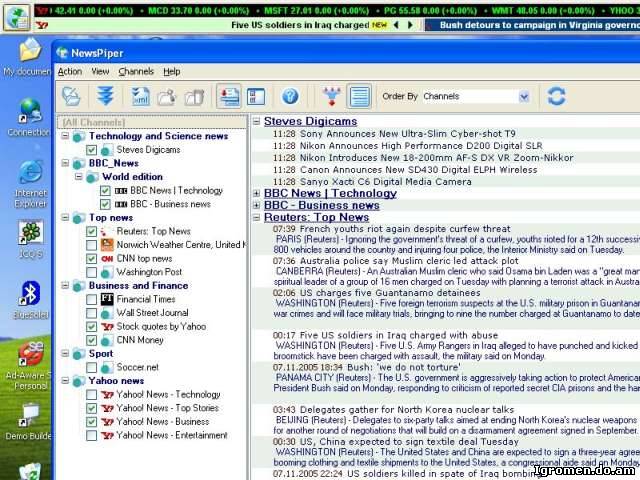Image resolution: width=640 pixels, height=480 pixels.
Task: Select the [All Channels] tree header
Action: [x=152, y=122]
